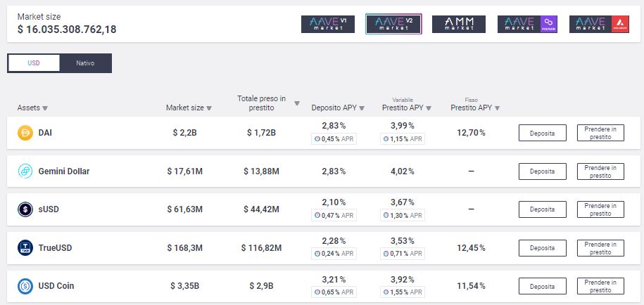
Task: Borrow USD Coin via Prendere in prestito
Action: pos(600,286)
